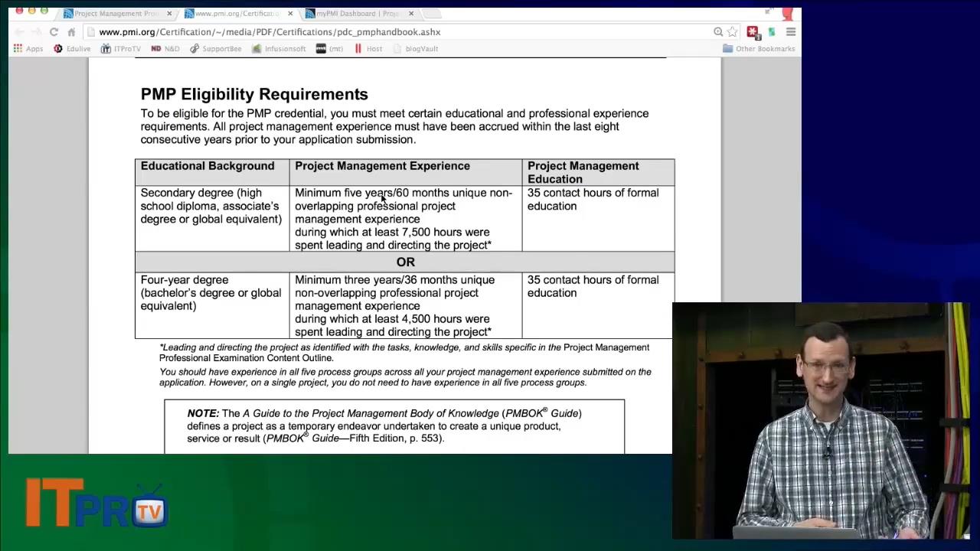This screenshot has width=980, height=551.
Task: Click the '*Leading and directing the project' footnote
Action: pyautogui.click(x=404, y=353)
